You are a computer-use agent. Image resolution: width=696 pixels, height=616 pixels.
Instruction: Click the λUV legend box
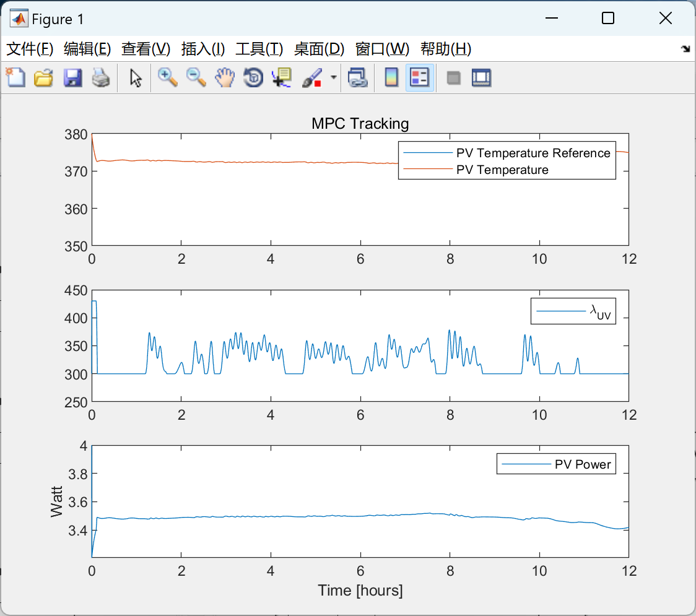point(573,311)
